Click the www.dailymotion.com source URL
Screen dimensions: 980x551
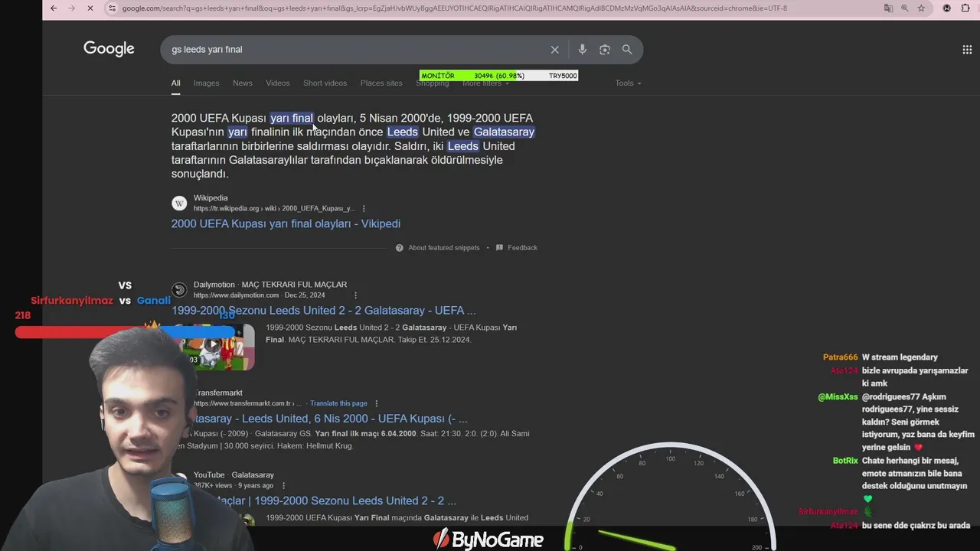236,295
